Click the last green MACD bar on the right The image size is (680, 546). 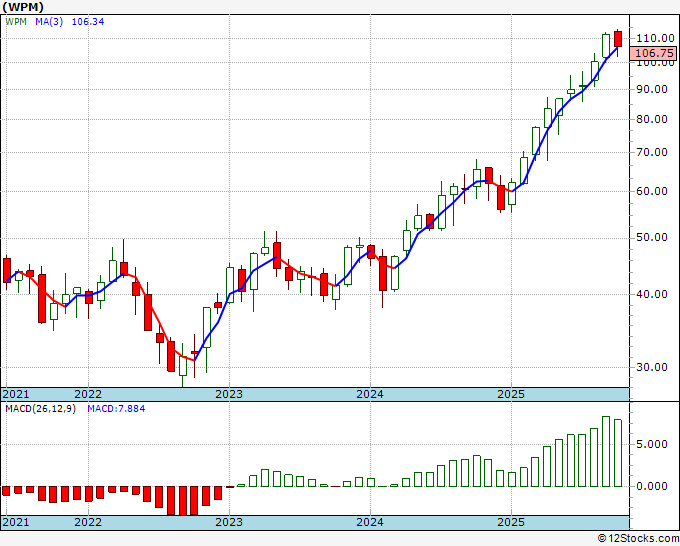[618, 453]
